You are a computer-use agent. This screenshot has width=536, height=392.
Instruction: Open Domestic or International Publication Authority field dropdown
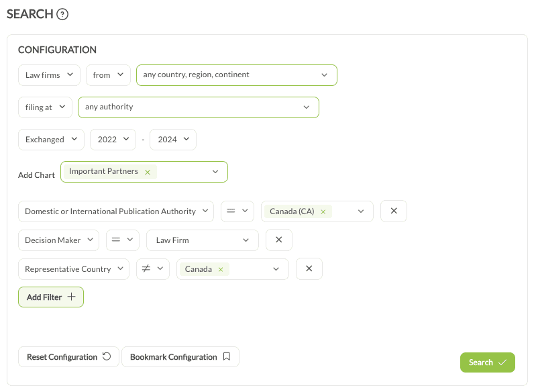click(x=116, y=211)
